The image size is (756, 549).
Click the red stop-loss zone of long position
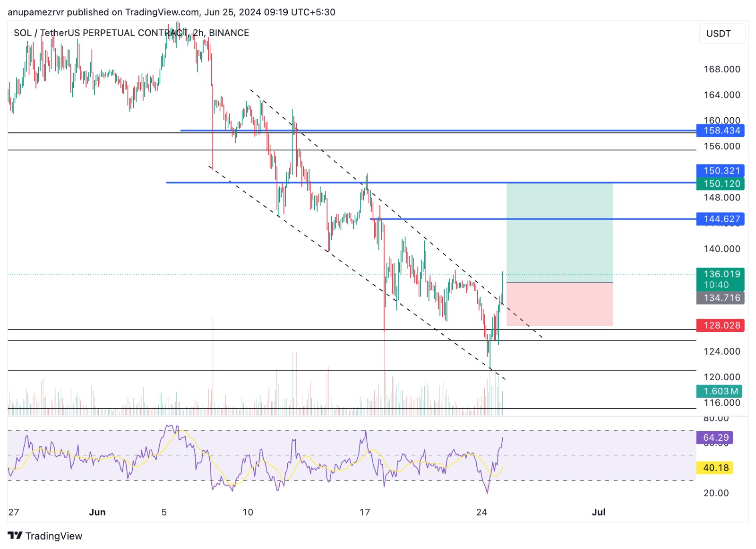coord(559,304)
